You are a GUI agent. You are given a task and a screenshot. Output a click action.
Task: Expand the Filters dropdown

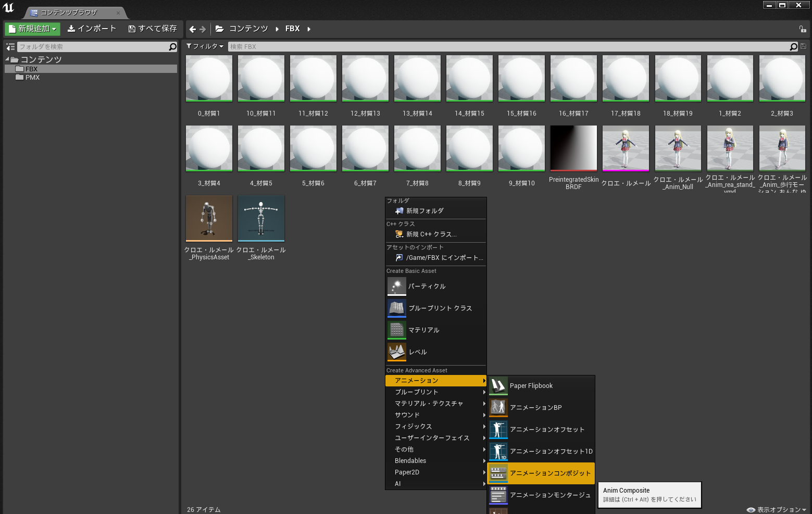click(205, 46)
